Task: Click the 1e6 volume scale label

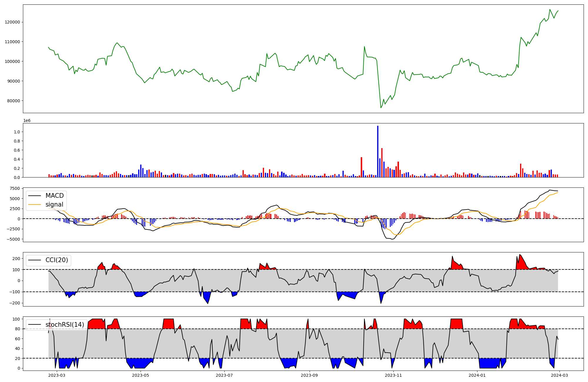Action: (27, 121)
